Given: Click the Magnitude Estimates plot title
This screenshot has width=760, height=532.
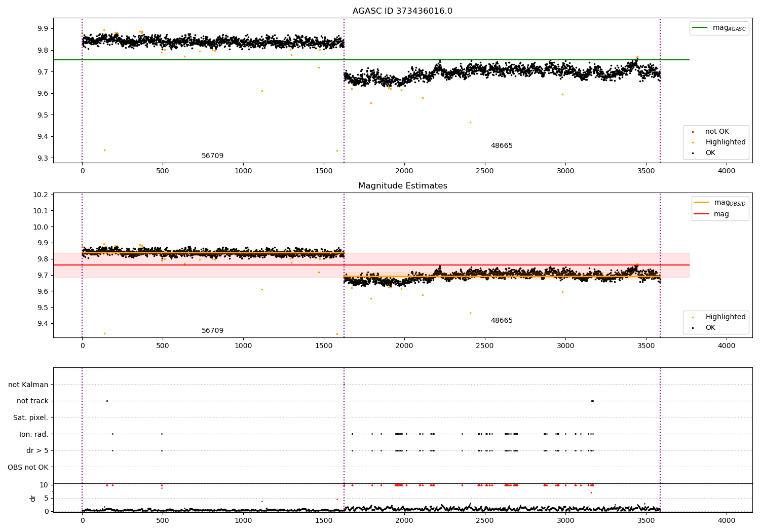Looking at the screenshot, I should click(402, 186).
